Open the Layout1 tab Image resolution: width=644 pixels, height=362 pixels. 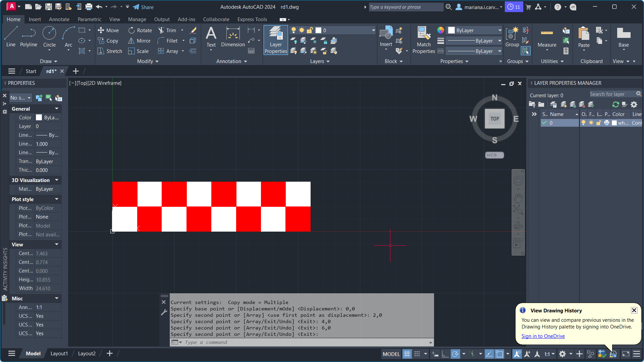[x=59, y=353]
